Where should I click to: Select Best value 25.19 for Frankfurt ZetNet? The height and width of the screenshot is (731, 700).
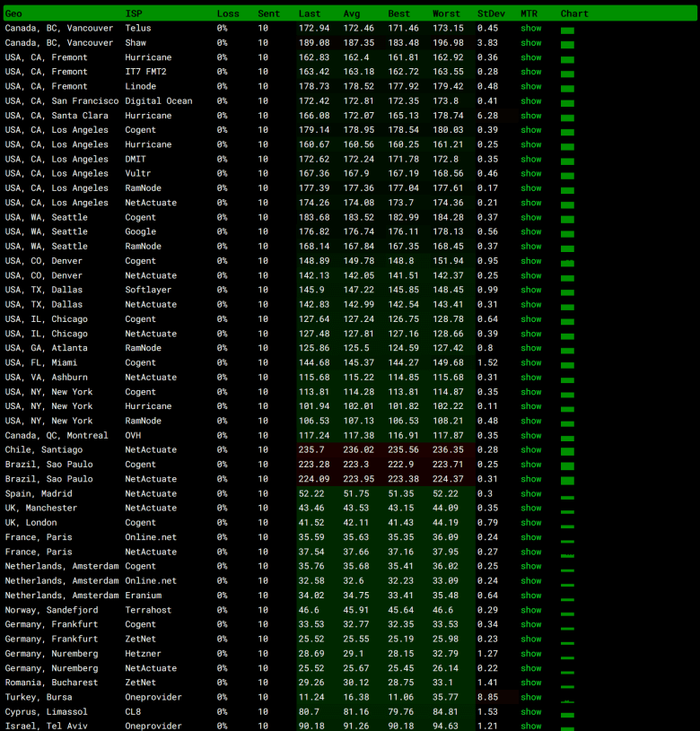pyautogui.click(x=400, y=639)
